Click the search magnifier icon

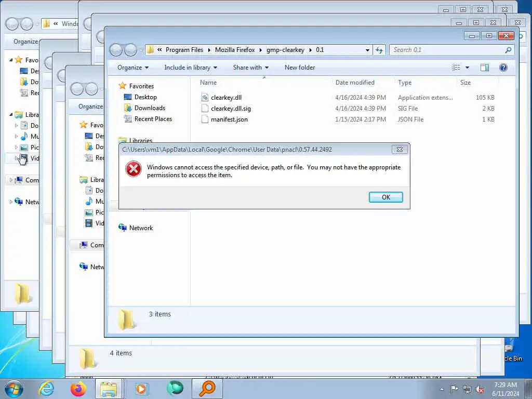[508, 50]
